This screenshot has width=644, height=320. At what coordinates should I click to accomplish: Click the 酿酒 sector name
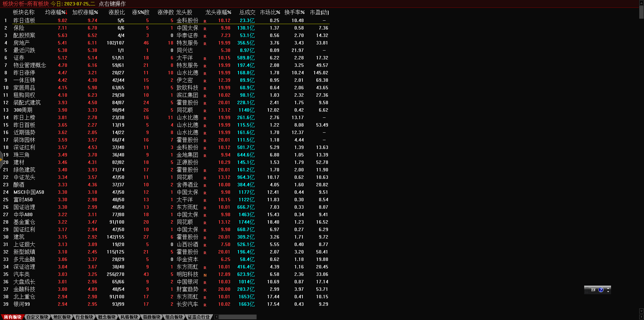pyautogui.click(x=19, y=185)
